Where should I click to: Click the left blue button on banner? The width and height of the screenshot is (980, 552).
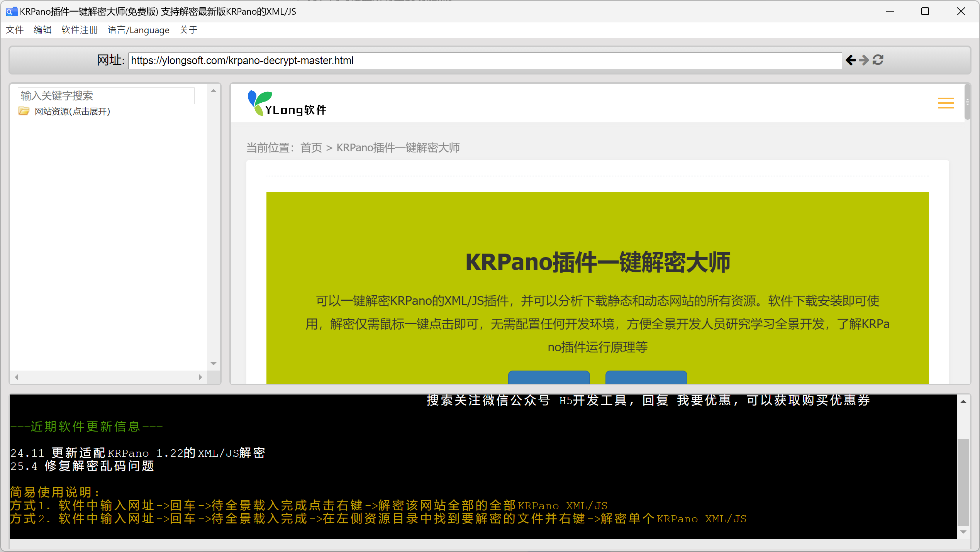[549, 377]
